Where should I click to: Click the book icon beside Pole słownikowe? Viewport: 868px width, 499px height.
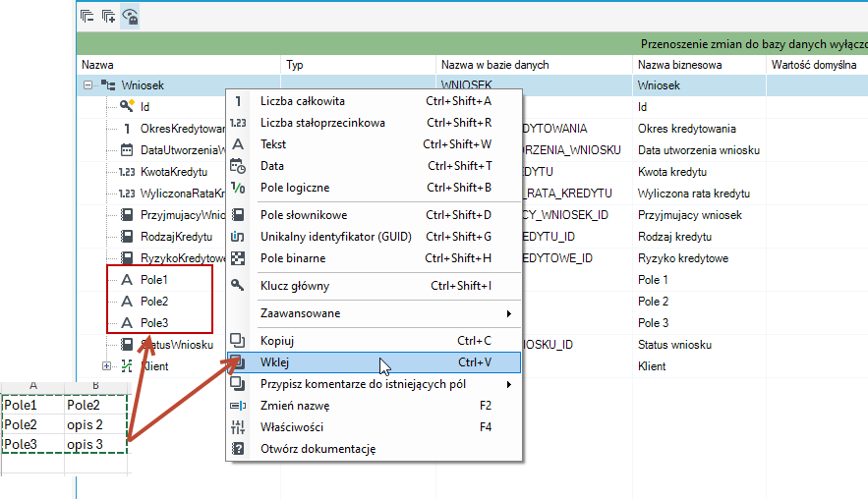tap(238, 215)
